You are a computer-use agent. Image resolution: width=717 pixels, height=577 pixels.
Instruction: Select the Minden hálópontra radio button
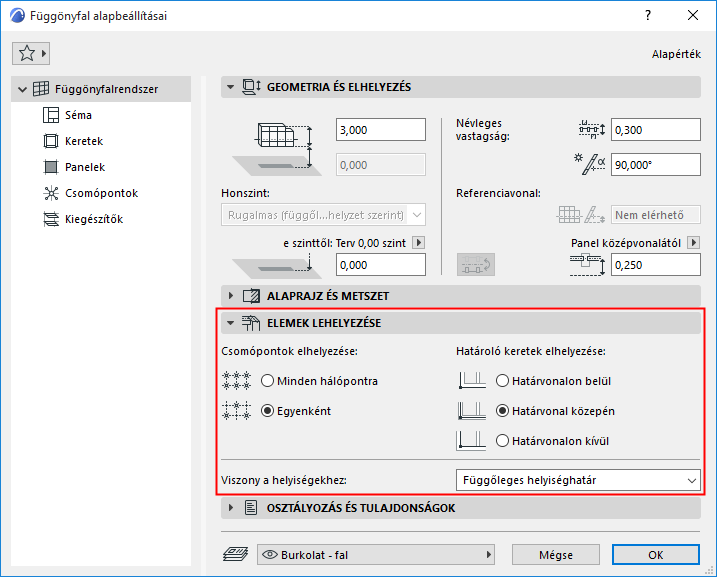(x=268, y=381)
